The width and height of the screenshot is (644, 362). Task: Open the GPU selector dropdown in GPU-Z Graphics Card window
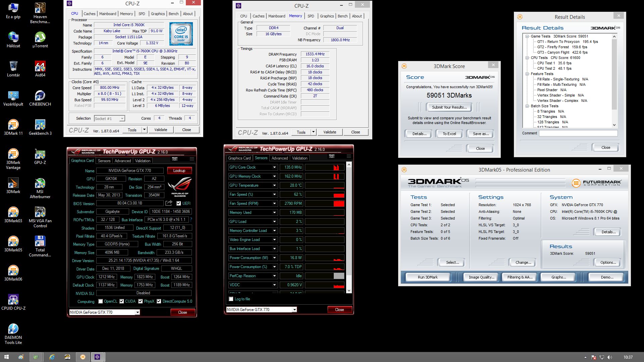(x=137, y=312)
